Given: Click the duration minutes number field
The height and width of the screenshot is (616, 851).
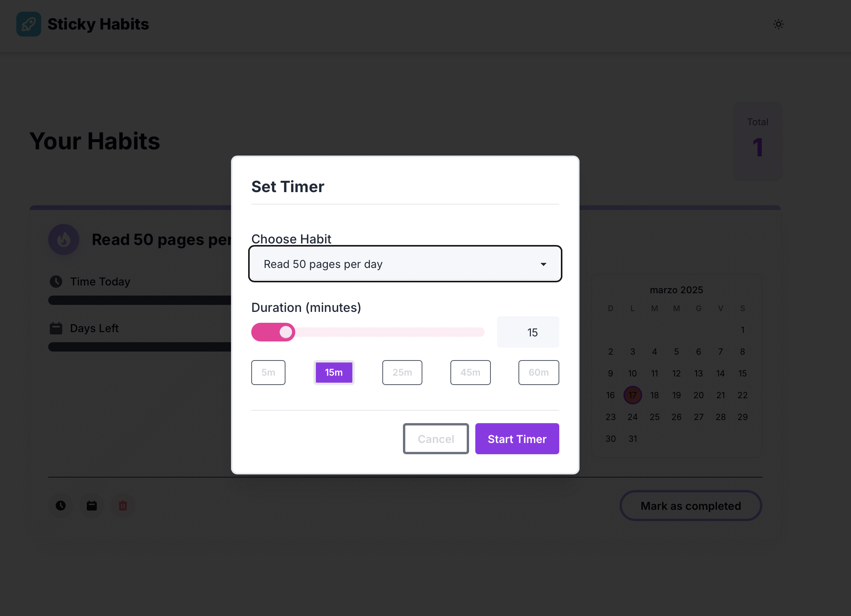Looking at the screenshot, I should point(528,332).
